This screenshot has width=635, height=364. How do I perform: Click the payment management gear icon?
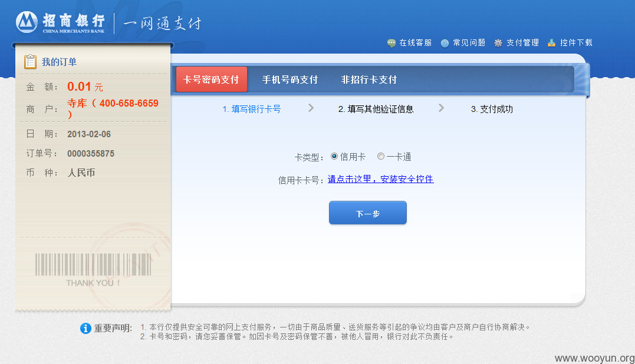coord(498,43)
